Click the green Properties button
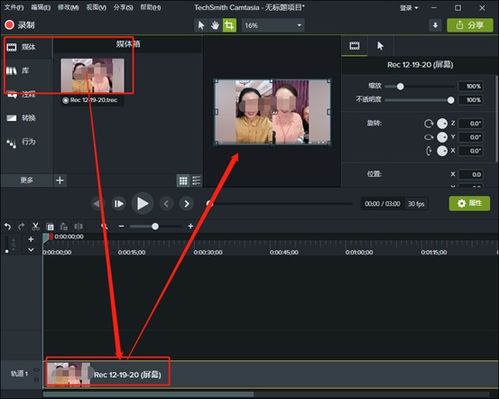Screen dimensions: 499x399 pos(469,203)
